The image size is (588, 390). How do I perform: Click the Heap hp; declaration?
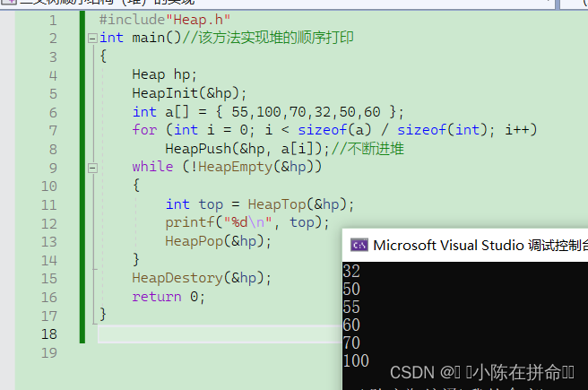point(164,74)
